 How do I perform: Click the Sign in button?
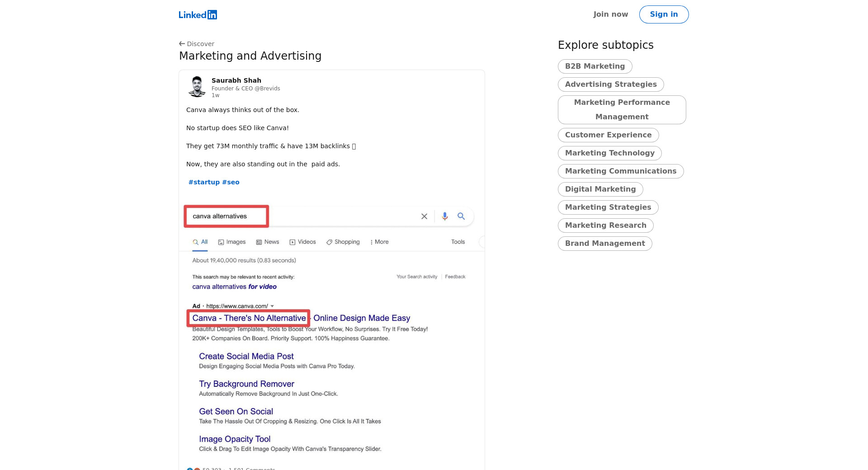(664, 14)
